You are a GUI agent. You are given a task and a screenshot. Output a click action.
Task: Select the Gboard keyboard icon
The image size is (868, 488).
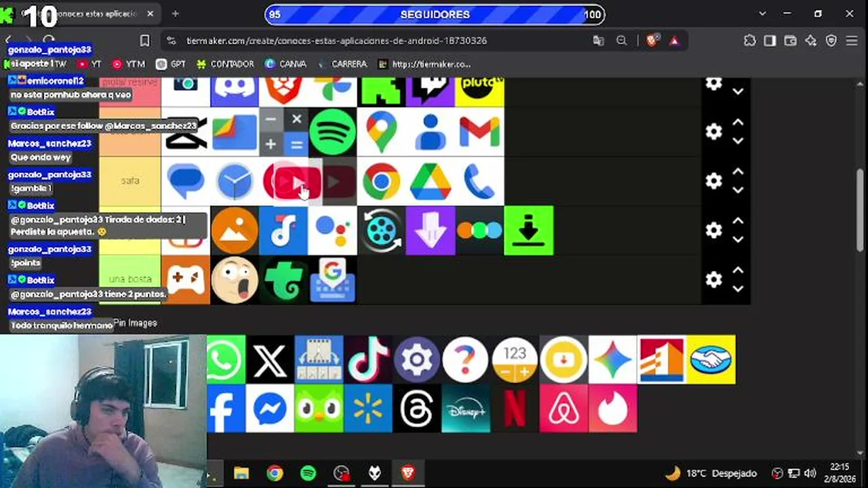[x=332, y=279]
